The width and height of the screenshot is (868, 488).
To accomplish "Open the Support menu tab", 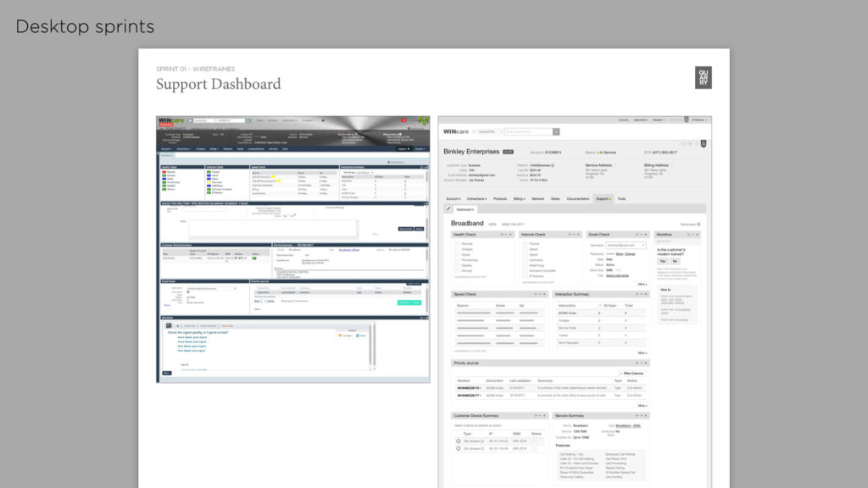I will point(603,198).
